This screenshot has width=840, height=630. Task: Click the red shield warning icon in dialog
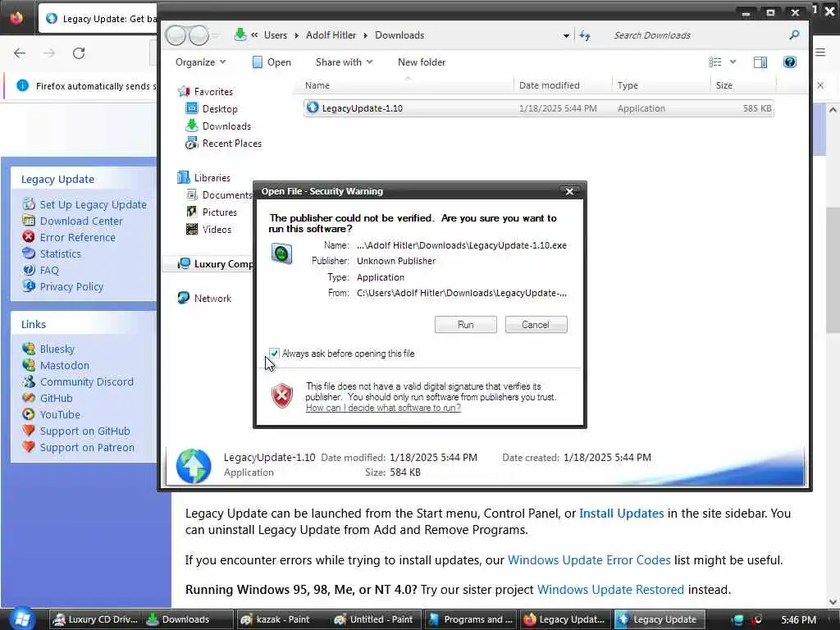click(282, 396)
